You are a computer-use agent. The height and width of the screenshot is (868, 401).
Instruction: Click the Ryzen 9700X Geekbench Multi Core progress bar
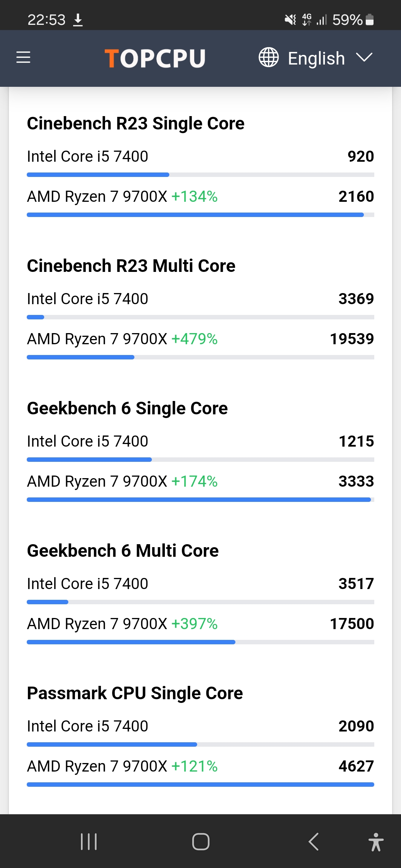(x=200, y=642)
